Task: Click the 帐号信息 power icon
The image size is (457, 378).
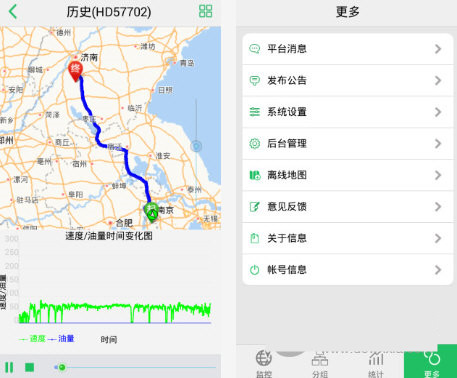Action: (x=255, y=270)
